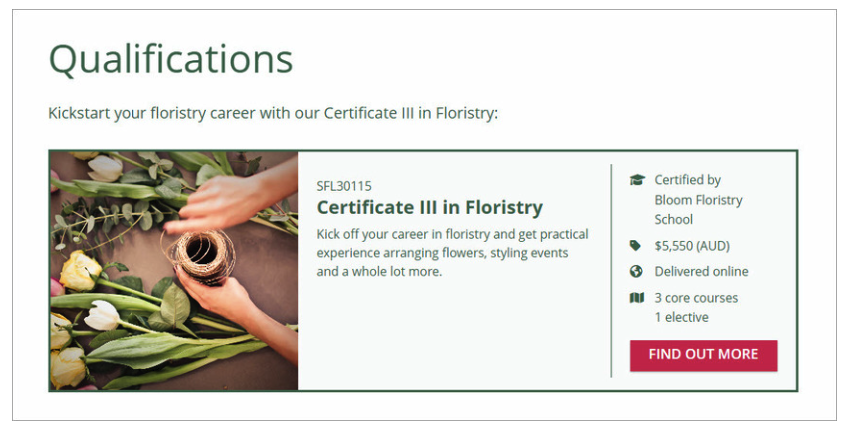Click the vertical divider beside course details
Viewport: 855px width, 436px height.
pyautogui.click(x=611, y=270)
